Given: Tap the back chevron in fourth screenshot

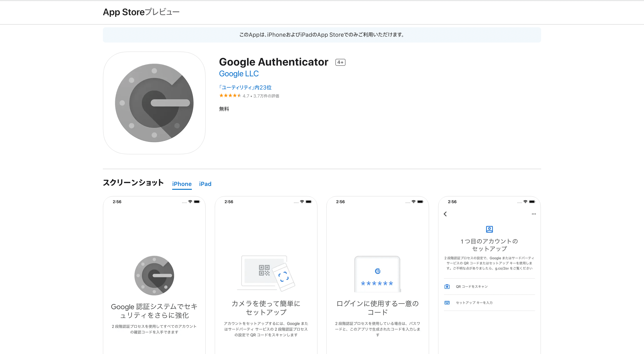Looking at the screenshot, I should [445, 214].
